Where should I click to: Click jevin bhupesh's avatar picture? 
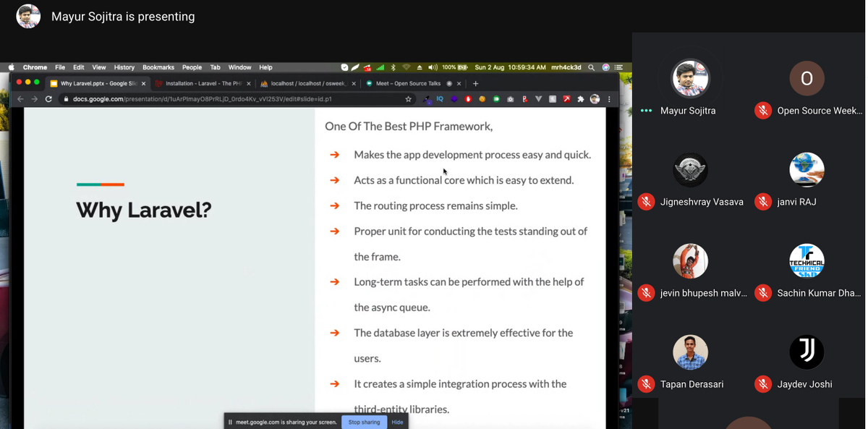pyautogui.click(x=690, y=261)
